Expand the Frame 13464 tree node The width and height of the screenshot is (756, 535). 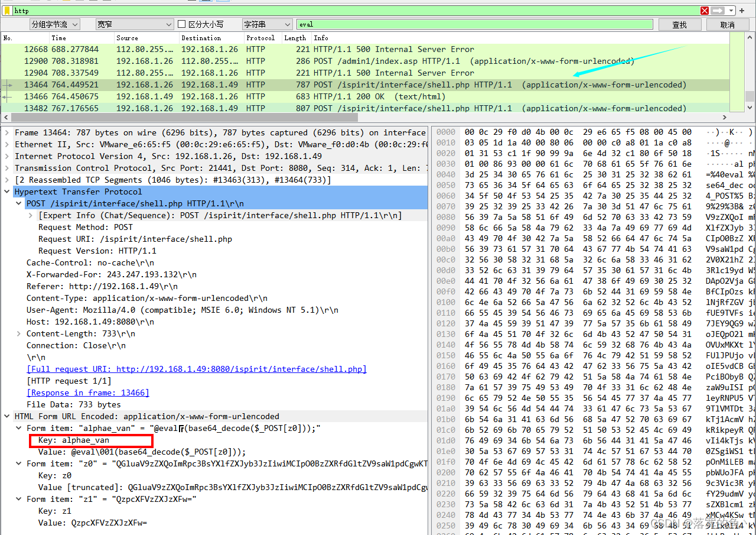tap(8, 132)
